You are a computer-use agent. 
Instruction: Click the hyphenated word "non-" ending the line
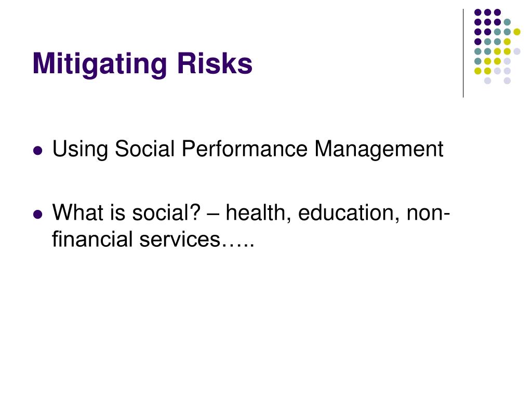pyautogui.click(x=428, y=214)
